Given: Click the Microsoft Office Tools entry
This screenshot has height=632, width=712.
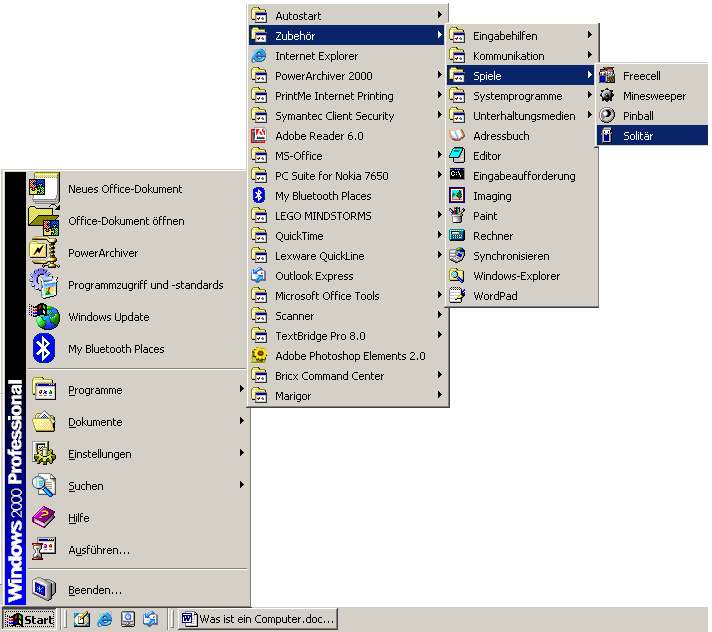Looking at the screenshot, I should click(347, 295).
